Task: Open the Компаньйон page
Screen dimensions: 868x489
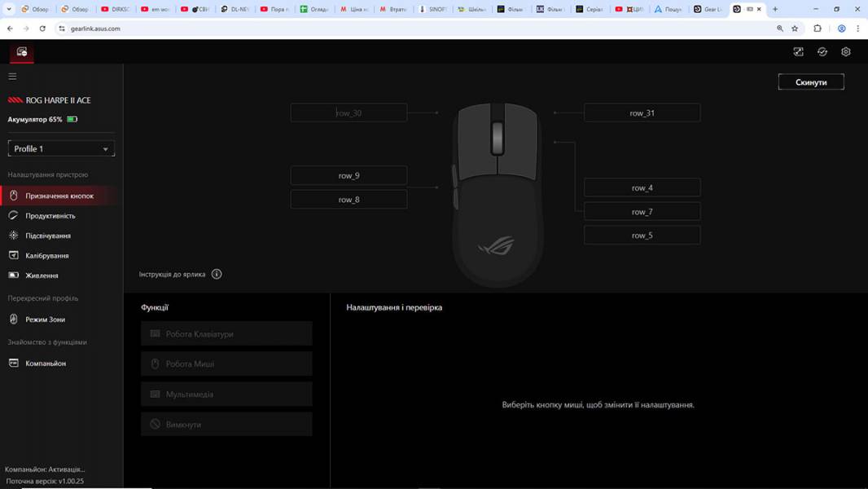Action: pyautogui.click(x=45, y=363)
